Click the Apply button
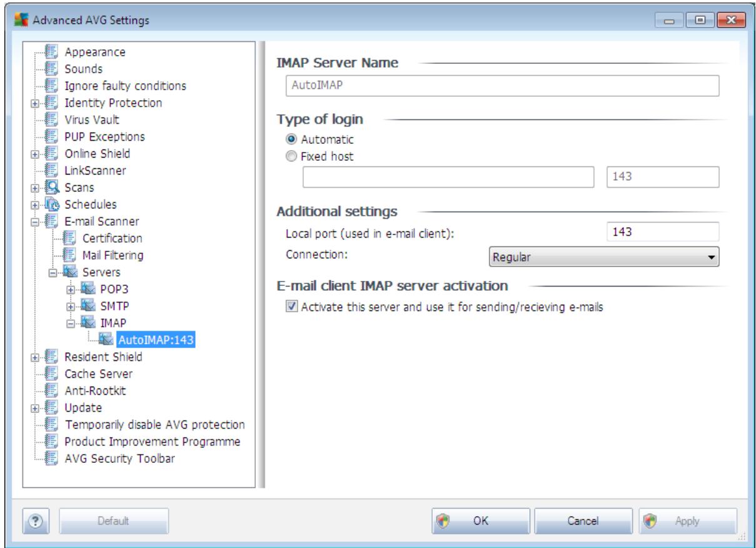The width and height of the screenshot is (756, 548). pos(687,520)
